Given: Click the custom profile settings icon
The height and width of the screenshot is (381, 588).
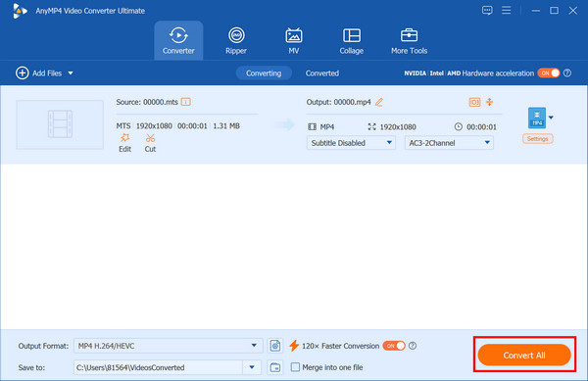Looking at the screenshot, I should [x=275, y=346].
